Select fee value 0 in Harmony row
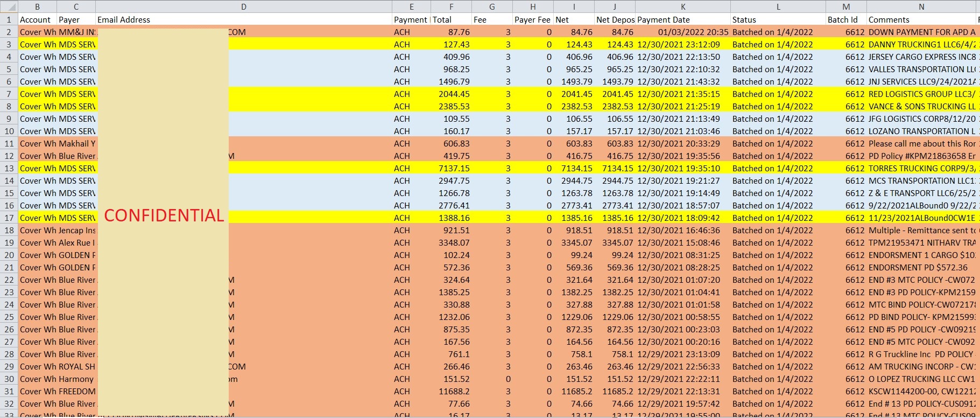 coord(492,379)
